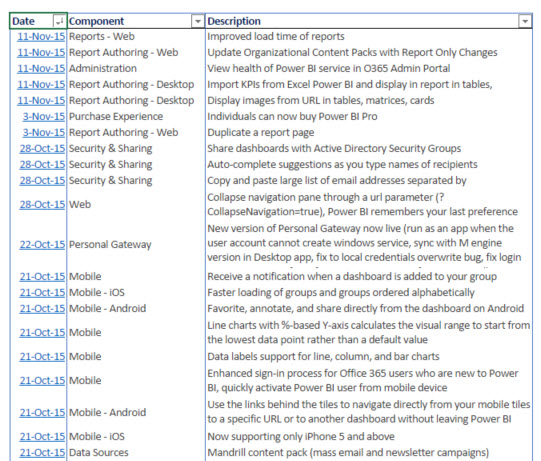541x461 pixels.
Task: Select cell 'New version of Personal Gateway now live'
Action: tap(369, 245)
